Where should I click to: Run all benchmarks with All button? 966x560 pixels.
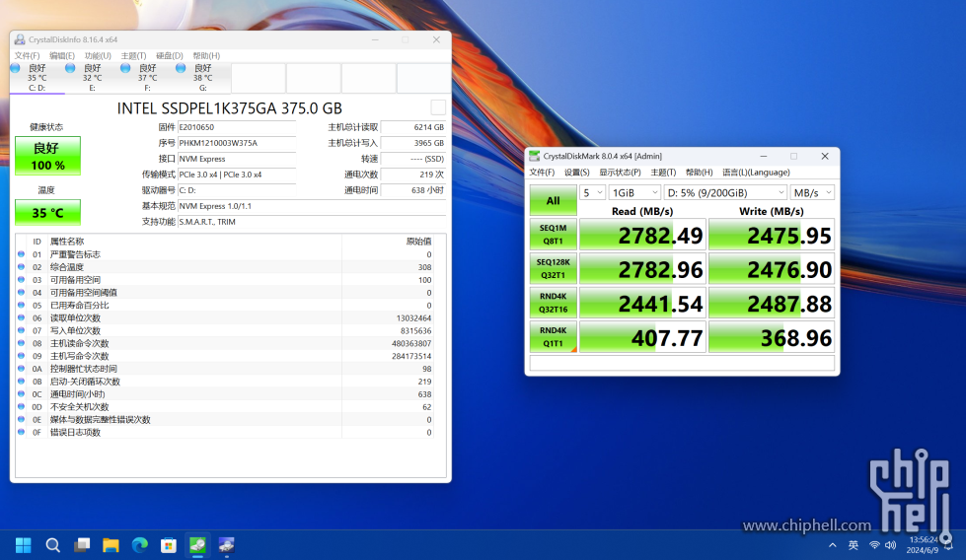tap(554, 200)
